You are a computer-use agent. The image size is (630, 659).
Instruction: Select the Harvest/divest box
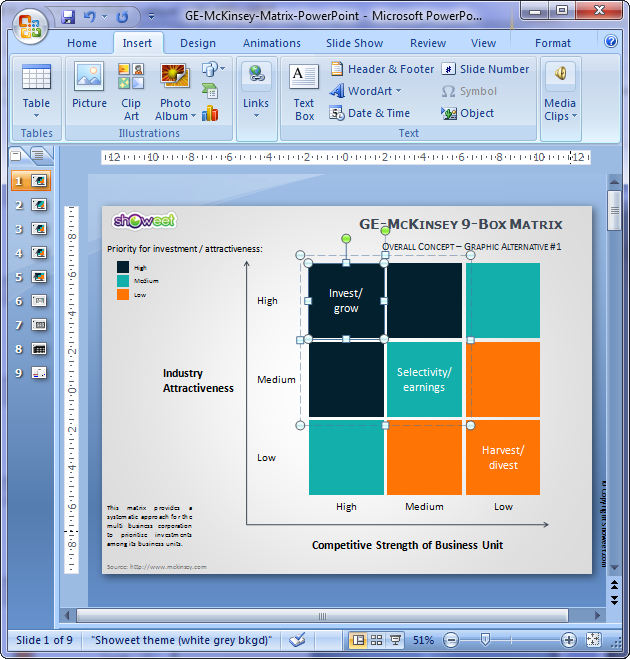[503, 458]
